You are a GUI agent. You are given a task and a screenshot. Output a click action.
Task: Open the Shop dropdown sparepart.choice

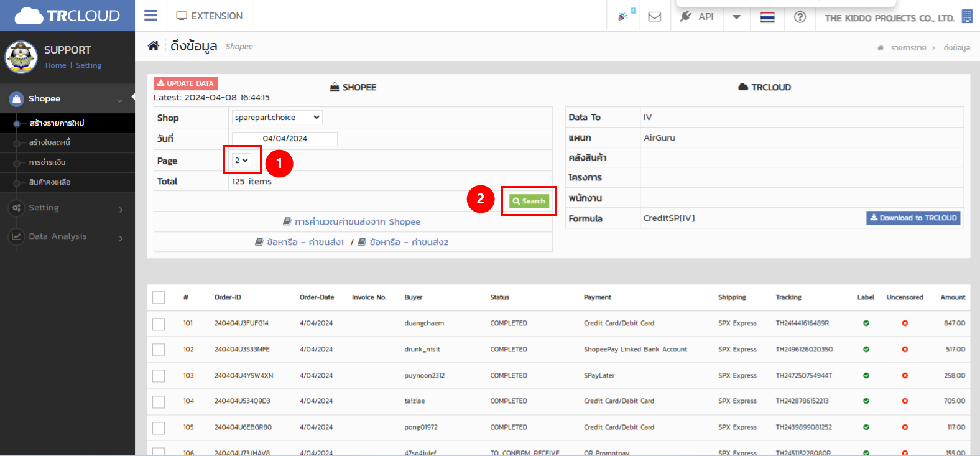pyautogui.click(x=277, y=118)
